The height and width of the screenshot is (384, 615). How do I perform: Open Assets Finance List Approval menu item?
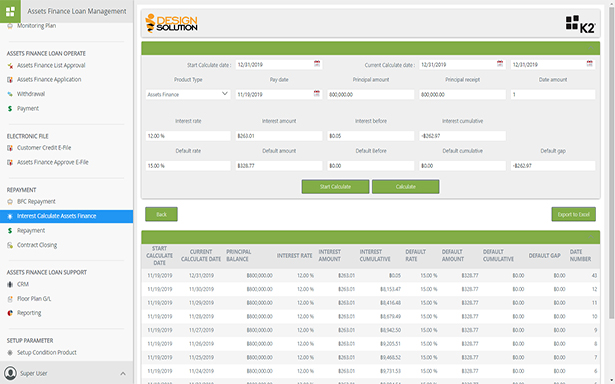coord(51,66)
